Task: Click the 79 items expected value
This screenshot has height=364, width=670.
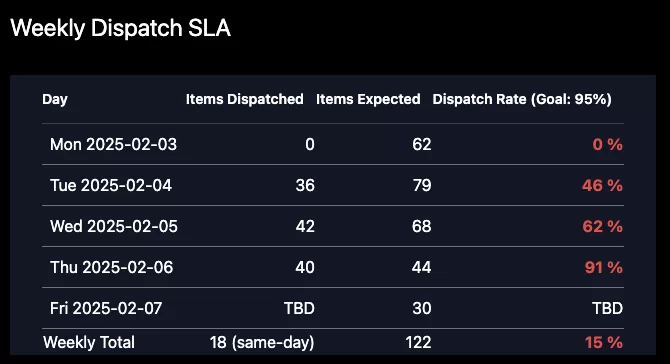Action: (422, 185)
